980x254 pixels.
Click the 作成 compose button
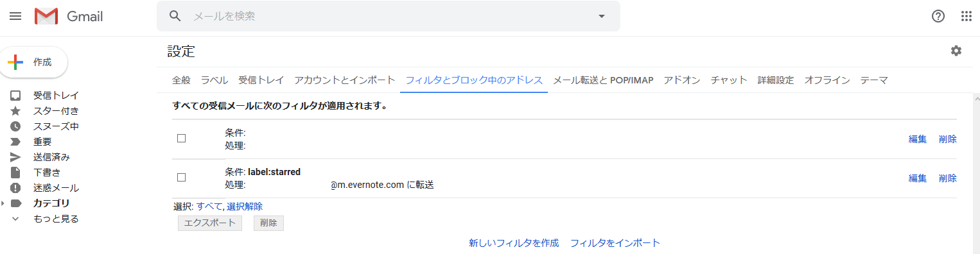click(34, 62)
